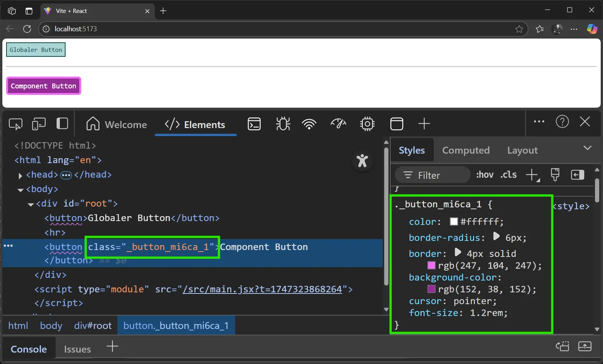Expand more Styles pane tabs chevron
The height and width of the screenshot is (364, 603).
pos(587,148)
